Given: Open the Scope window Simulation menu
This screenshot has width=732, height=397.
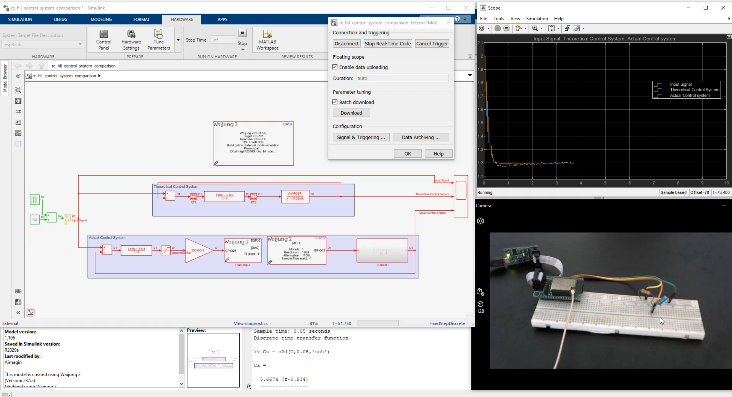Looking at the screenshot, I should point(537,19).
